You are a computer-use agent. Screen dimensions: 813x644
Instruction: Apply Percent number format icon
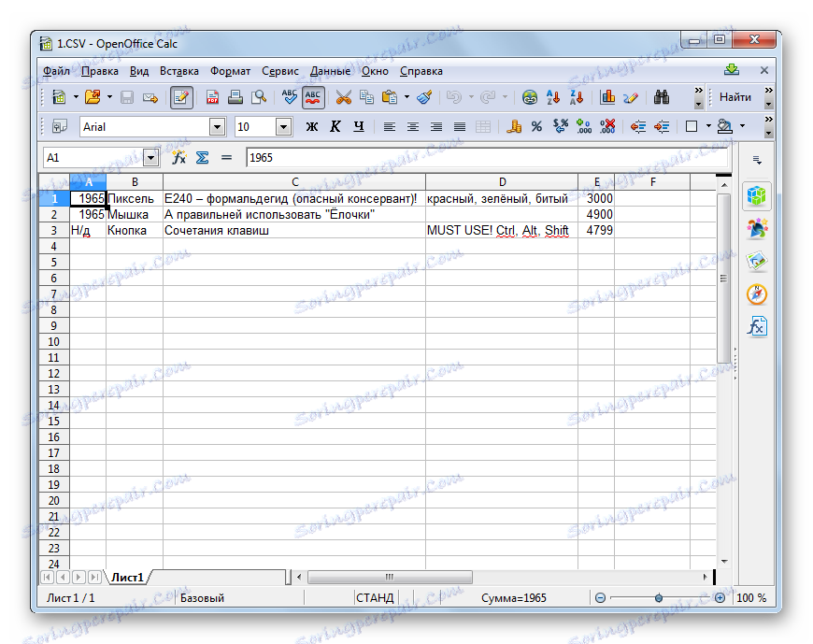(536, 126)
